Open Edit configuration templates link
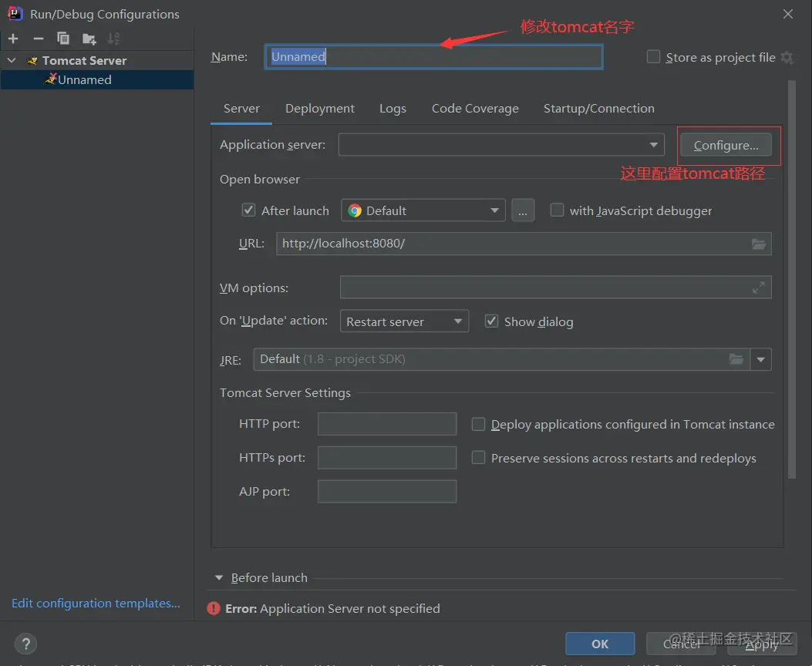Screen dimensions: 812x666 tap(96, 604)
